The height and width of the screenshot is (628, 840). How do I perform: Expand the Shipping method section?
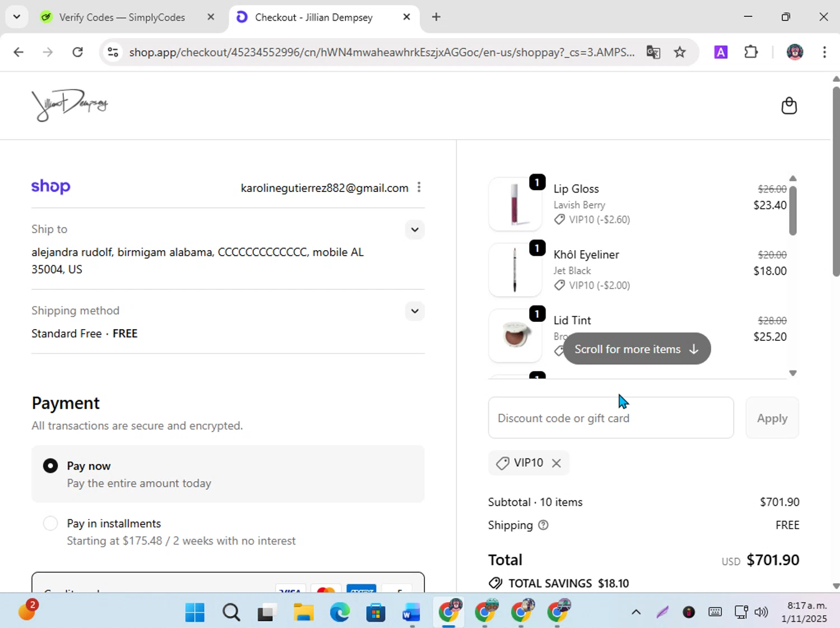414,311
